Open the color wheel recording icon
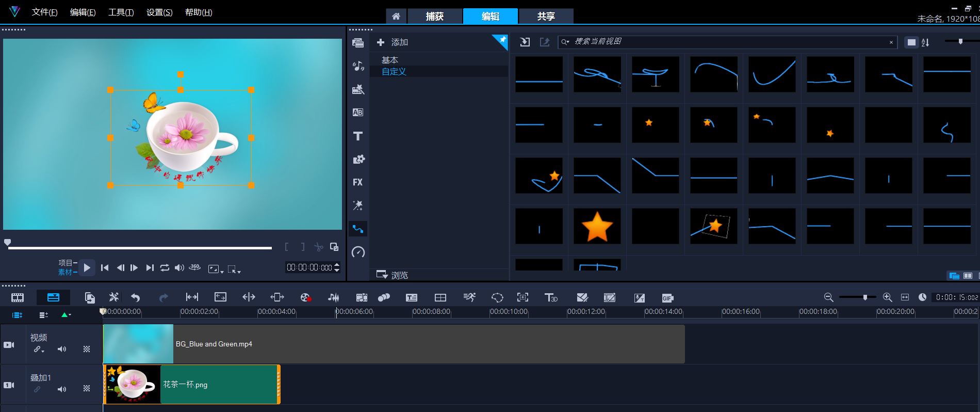This screenshot has height=412, width=980. pyautogui.click(x=306, y=297)
